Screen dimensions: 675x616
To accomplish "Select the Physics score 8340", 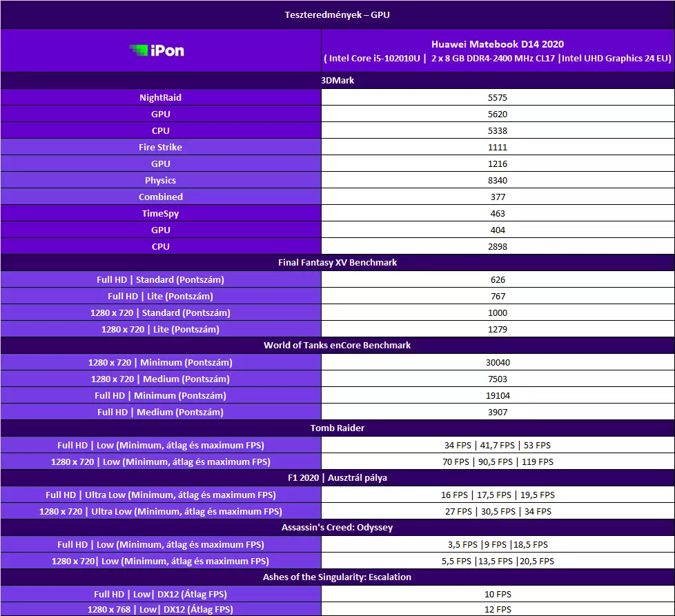I will (497, 180).
